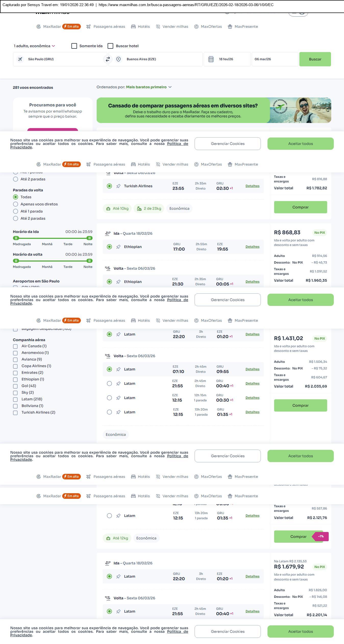This screenshot has width=344, height=644.
Task: Click the location pin icon in Buenos Aires field
Action: tap(118, 59)
